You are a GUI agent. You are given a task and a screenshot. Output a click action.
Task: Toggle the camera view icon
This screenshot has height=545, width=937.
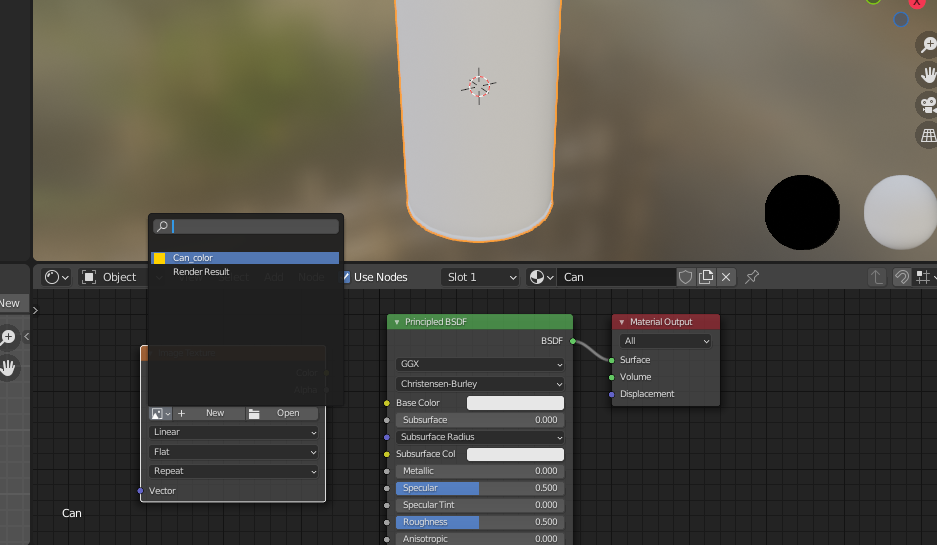click(x=928, y=105)
